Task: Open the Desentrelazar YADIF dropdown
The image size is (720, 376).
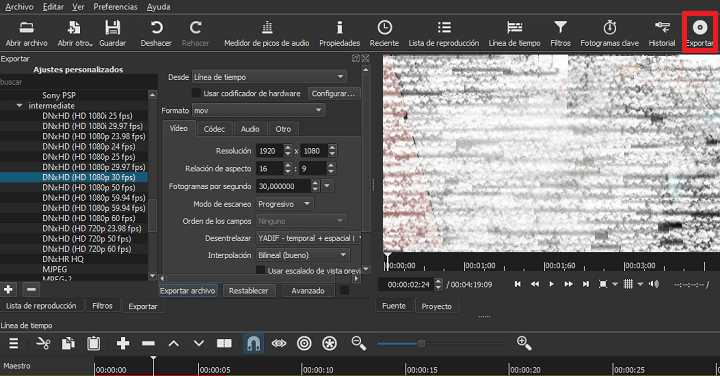Action: (x=309, y=238)
